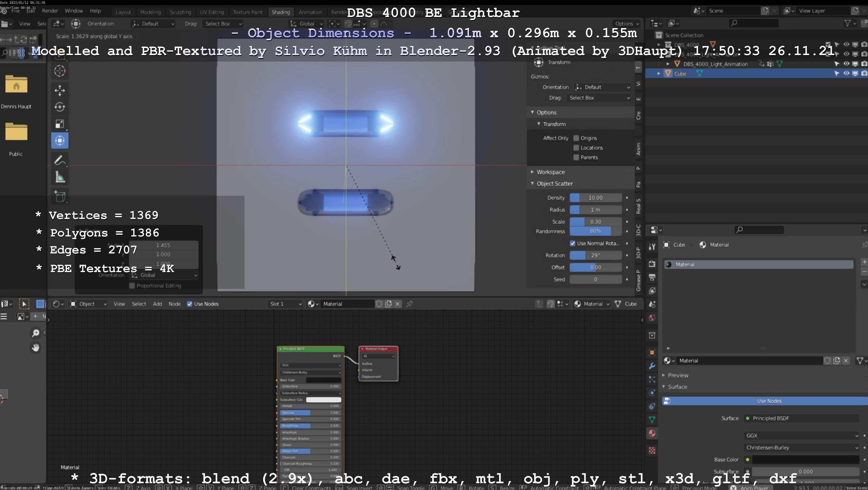
Task: Open the Modifier wrench properties tab
Action: click(652, 366)
